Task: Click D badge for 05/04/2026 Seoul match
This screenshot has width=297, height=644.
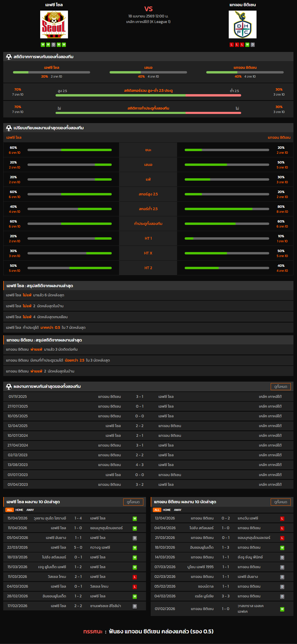Action: 135,538
